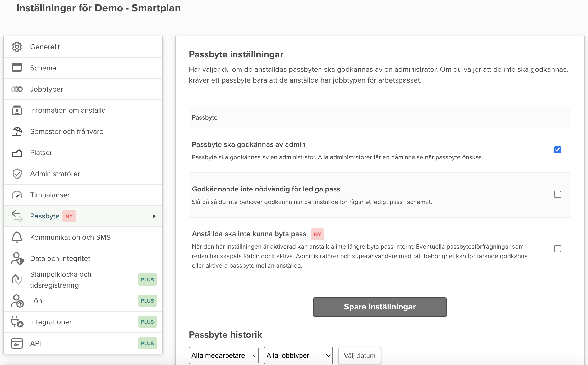Viewport: 588px width, 365px height.
Task: Open the 'Alla medarbetare' dropdown
Action: coord(223,355)
